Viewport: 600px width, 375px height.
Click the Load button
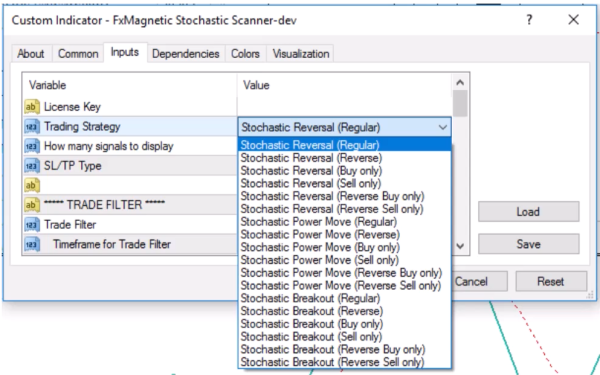528,212
